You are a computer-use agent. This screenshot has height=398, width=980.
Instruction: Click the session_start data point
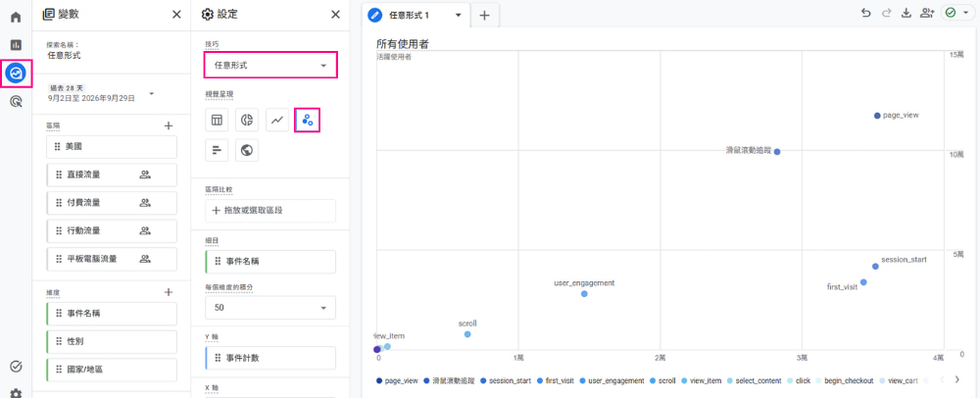(x=875, y=267)
